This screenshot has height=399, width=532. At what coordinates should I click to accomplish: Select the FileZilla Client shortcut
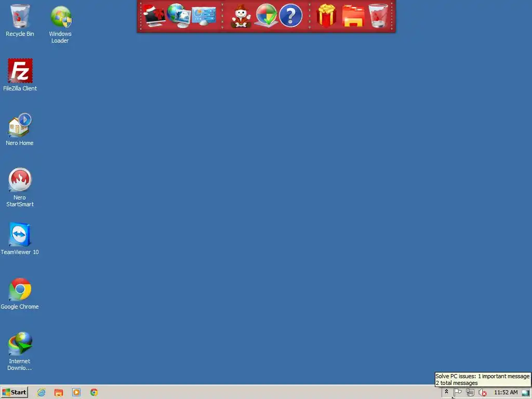(x=20, y=75)
